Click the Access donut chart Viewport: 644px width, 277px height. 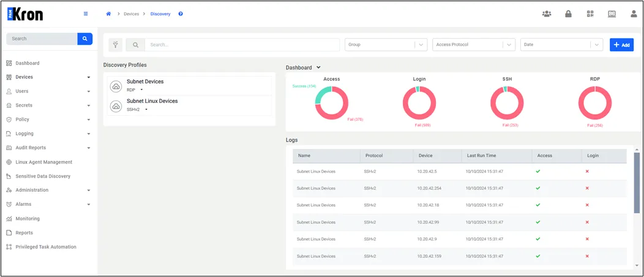[331, 103]
